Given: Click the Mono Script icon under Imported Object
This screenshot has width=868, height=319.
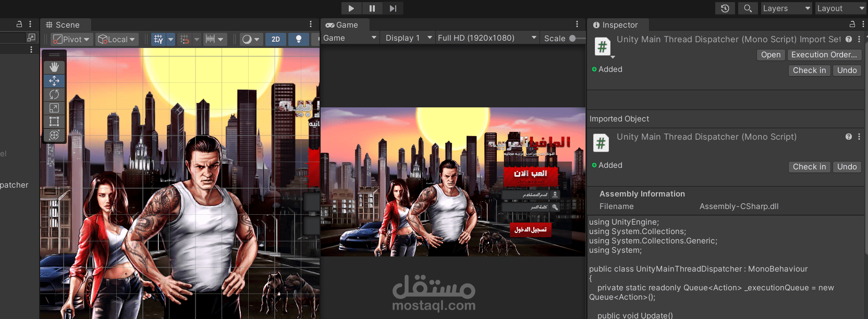Looking at the screenshot, I should tap(601, 142).
